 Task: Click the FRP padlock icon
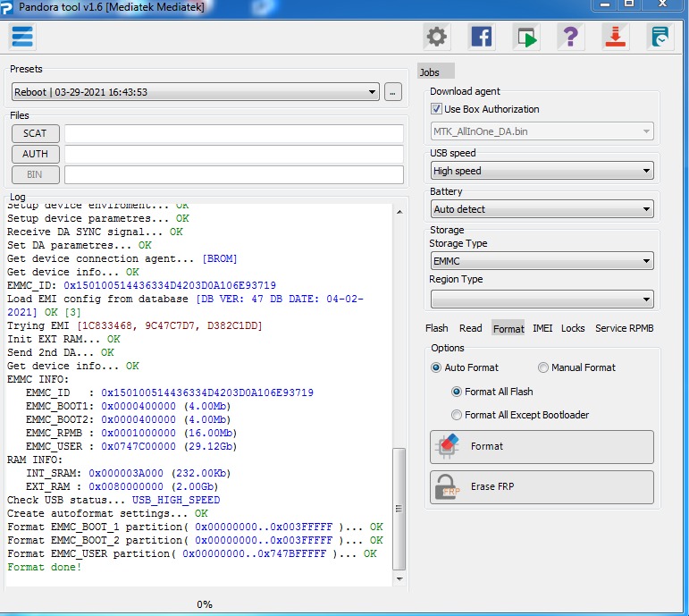[x=447, y=487]
